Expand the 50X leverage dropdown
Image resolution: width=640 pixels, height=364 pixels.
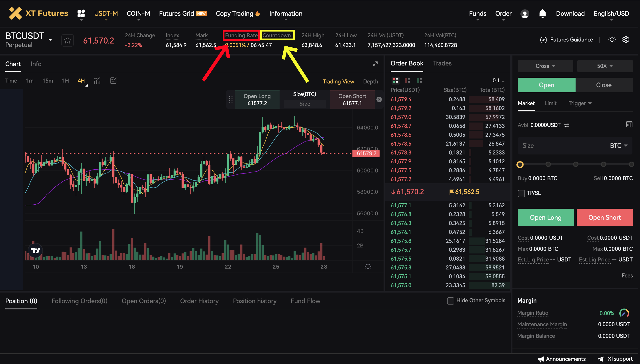[x=604, y=66]
